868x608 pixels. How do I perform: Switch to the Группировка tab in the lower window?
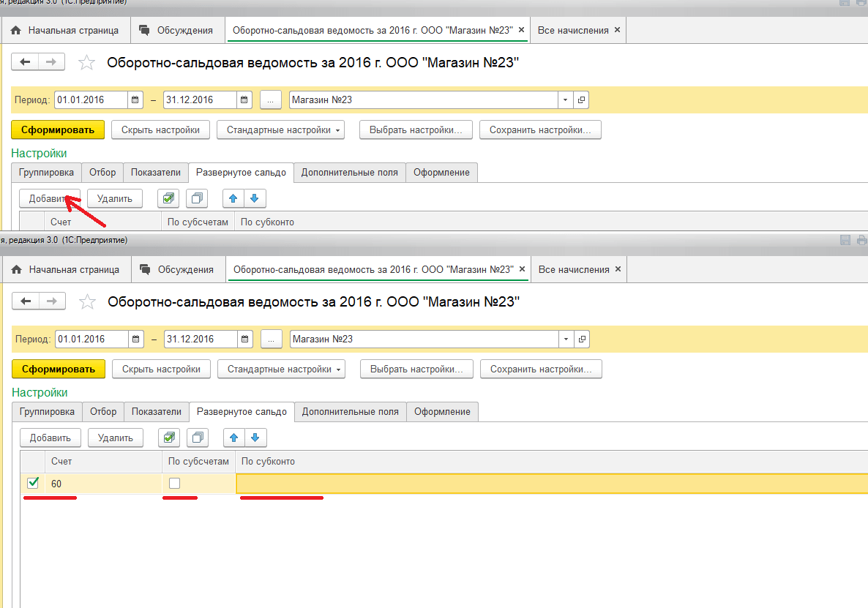click(47, 412)
